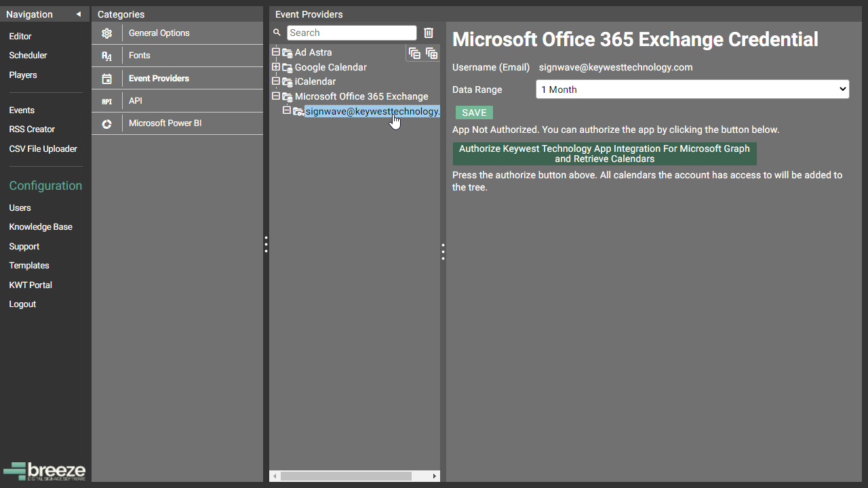Open the Support page
The height and width of the screenshot is (488, 868).
pos(24,247)
